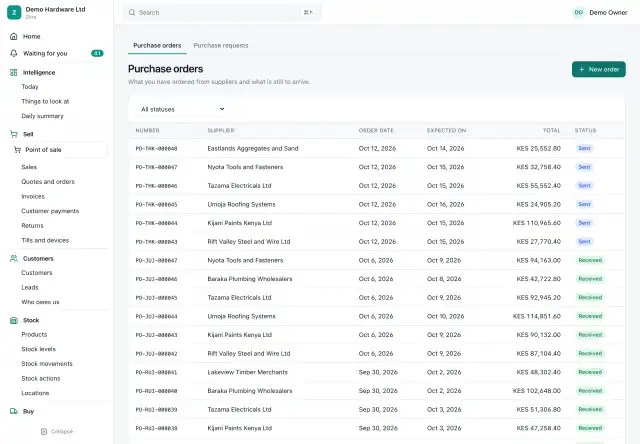The width and height of the screenshot is (640, 444).
Task: Open Sales in the sidebar
Action: tap(29, 167)
